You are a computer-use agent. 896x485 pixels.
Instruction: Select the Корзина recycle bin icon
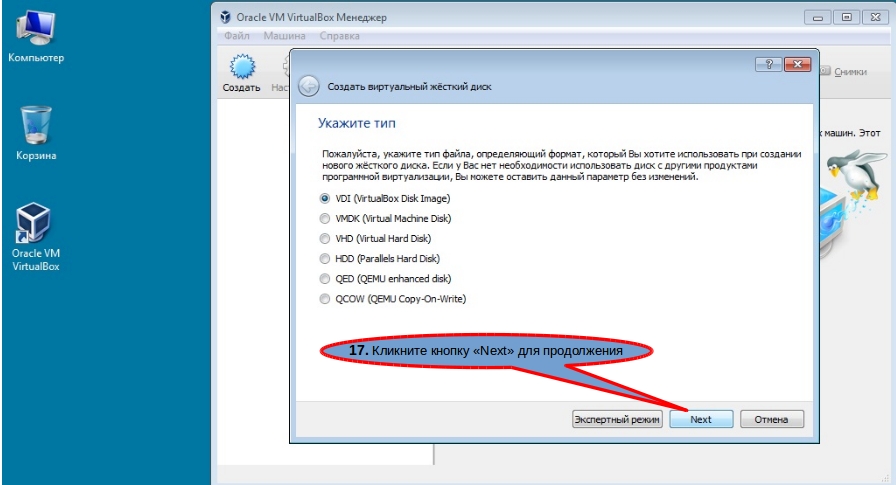coord(36,133)
